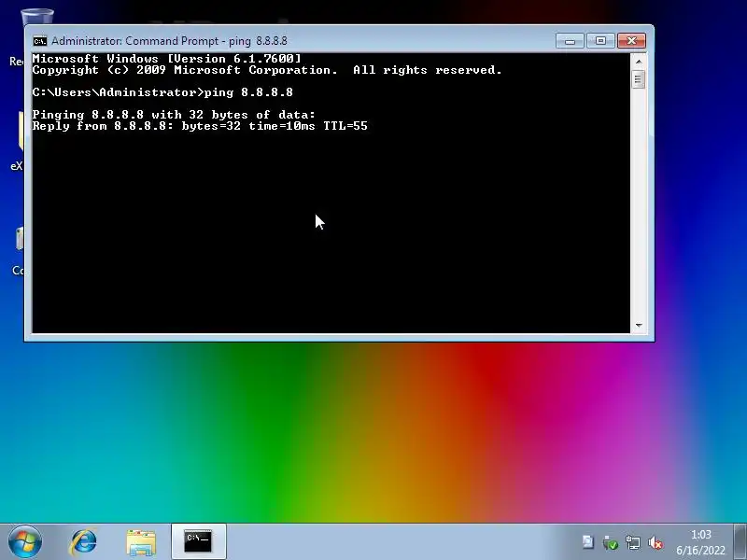The width and height of the screenshot is (747, 560).
Task: Click the Copyright 2009 Microsoft Corporation line
Action: point(267,70)
